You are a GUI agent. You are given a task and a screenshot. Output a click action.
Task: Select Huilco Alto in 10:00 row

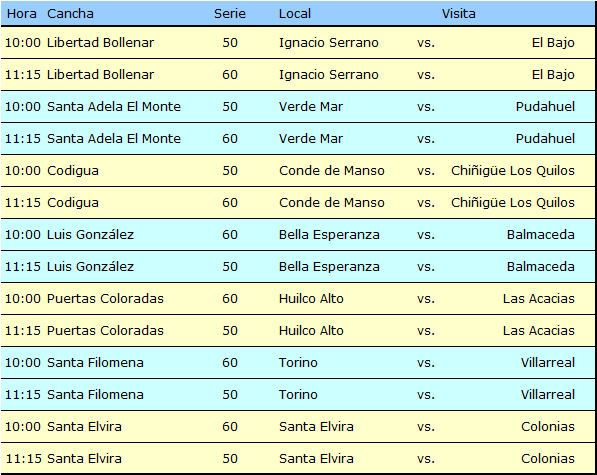coord(311,298)
